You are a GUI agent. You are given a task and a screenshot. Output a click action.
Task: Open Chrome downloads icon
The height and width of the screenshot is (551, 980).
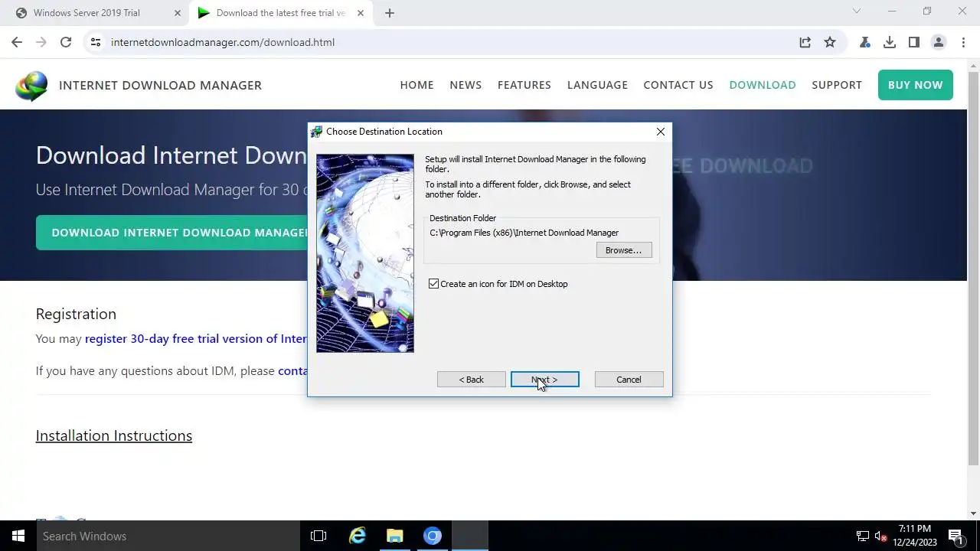[x=890, y=42]
